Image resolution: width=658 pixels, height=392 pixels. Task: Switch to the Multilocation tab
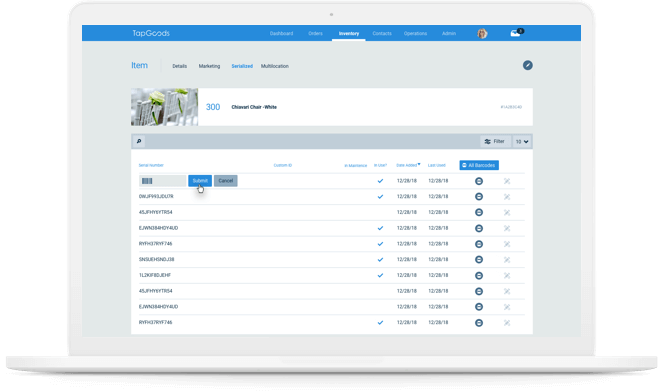coord(275,66)
